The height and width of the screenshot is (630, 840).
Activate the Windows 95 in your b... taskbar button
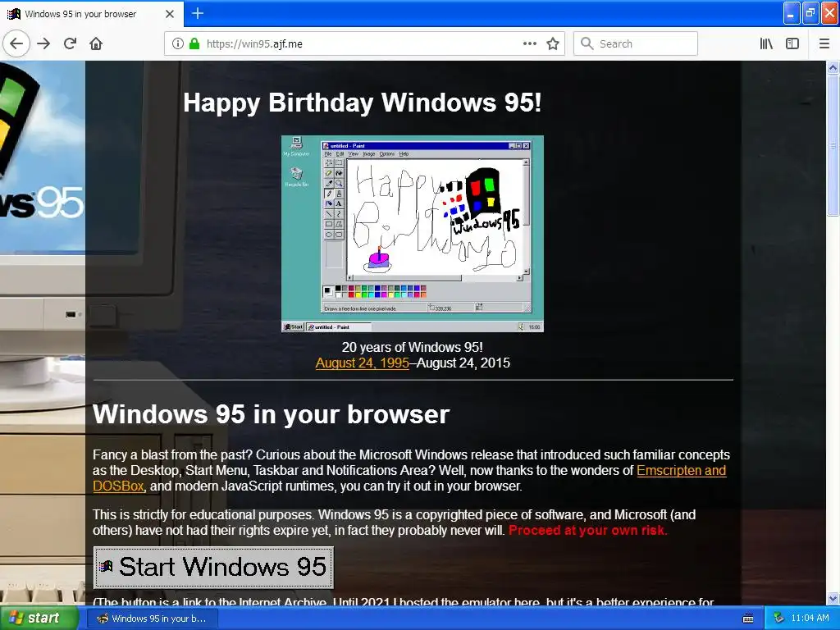[x=152, y=619]
